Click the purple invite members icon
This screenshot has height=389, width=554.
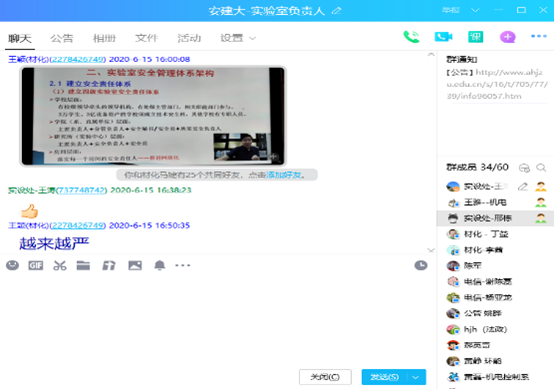point(507,37)
